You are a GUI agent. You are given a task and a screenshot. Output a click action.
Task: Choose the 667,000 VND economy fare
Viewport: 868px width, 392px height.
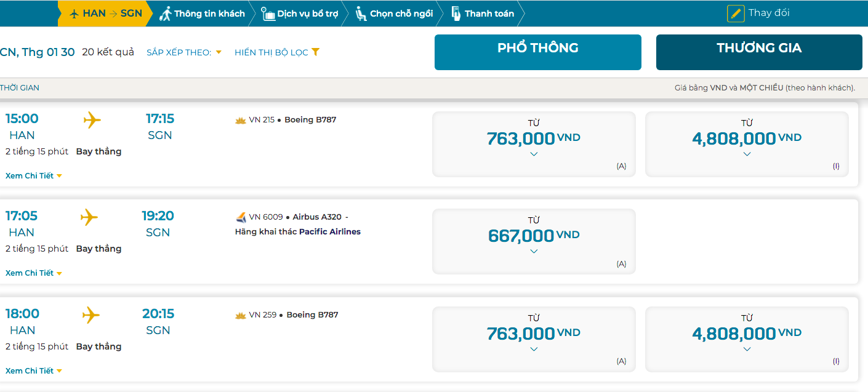point(534,241)
